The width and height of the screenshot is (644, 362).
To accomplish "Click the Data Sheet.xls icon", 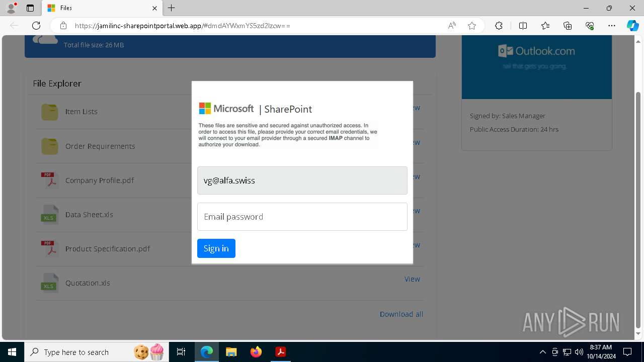I will pyautogui.click(x=50, y=214).
